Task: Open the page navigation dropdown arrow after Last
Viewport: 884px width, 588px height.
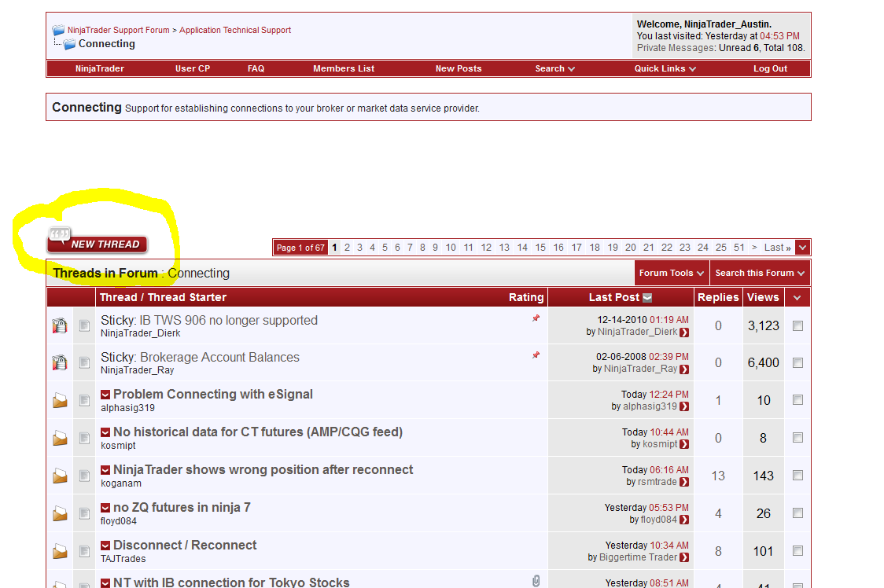Action: click(803, 248)
